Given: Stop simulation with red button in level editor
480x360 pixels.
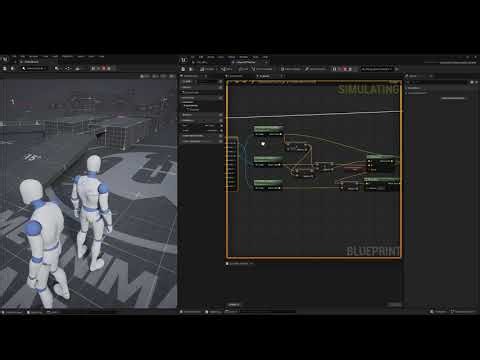Looking at the screenshot, I should 104,68.
